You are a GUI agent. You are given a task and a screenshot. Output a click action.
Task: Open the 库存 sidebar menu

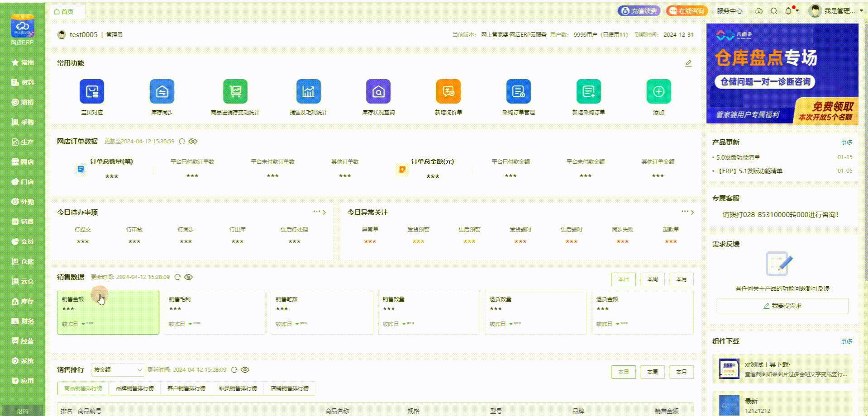click(x=23, y=301)
